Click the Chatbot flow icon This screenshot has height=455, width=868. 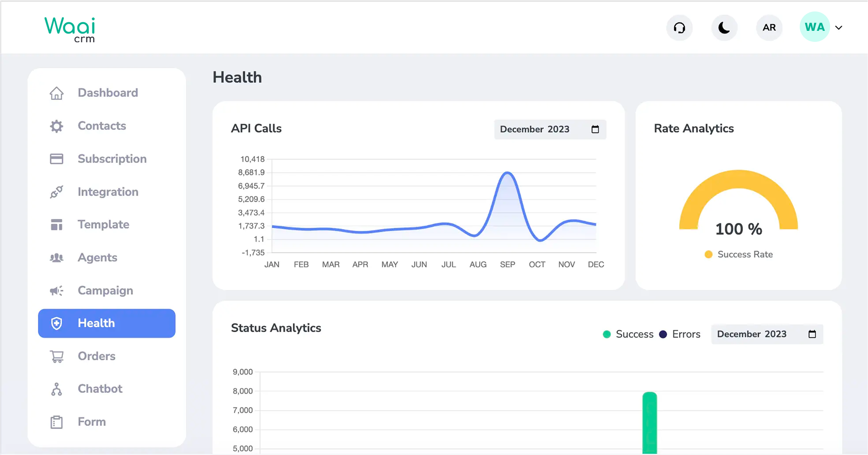(56, 389)
